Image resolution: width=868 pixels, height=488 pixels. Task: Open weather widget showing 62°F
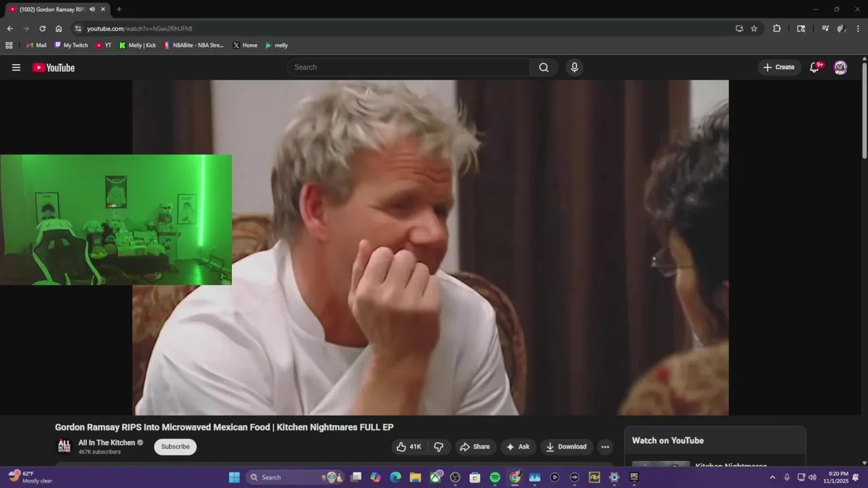point(31,477)
